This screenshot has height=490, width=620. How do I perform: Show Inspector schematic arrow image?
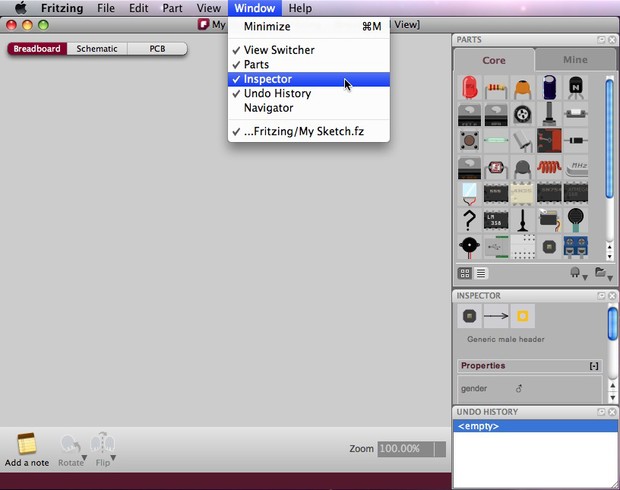(x=496, y=316)
